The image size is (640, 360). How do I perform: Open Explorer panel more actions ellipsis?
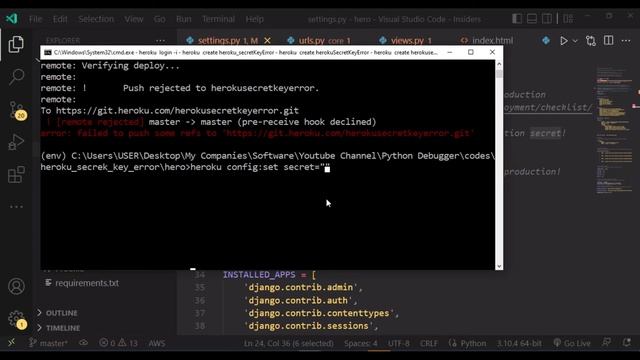(x=160, y=40)
